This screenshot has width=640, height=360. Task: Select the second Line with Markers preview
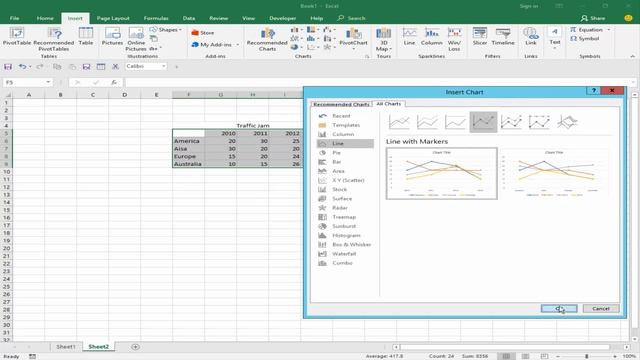pos(554,173)
